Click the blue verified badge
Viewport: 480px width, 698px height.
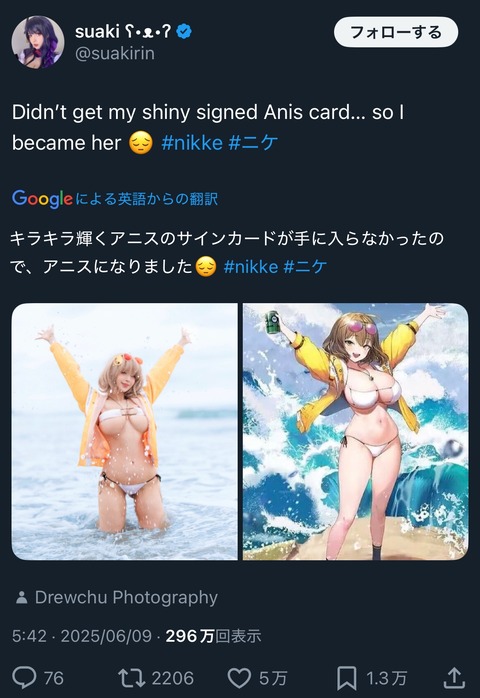point(184,31)
